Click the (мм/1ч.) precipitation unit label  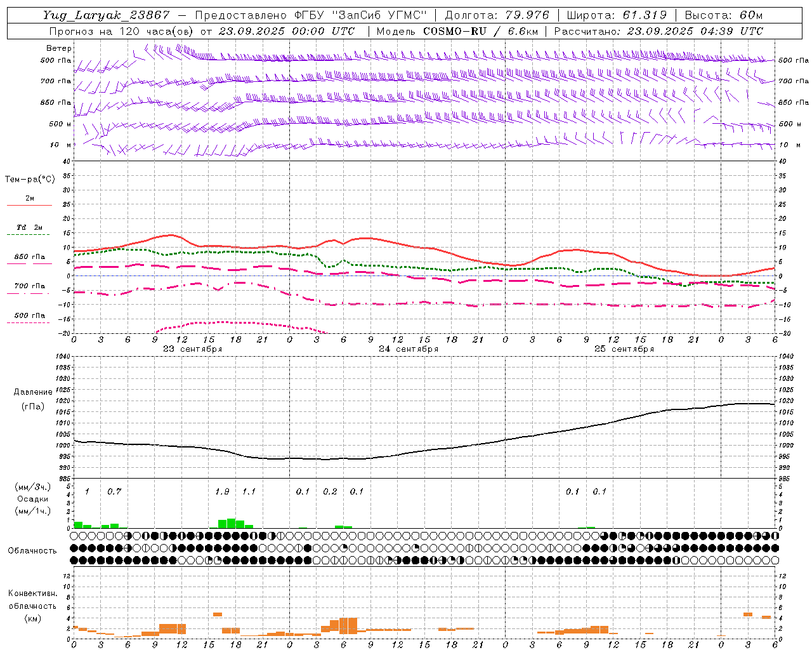(32, 510)
